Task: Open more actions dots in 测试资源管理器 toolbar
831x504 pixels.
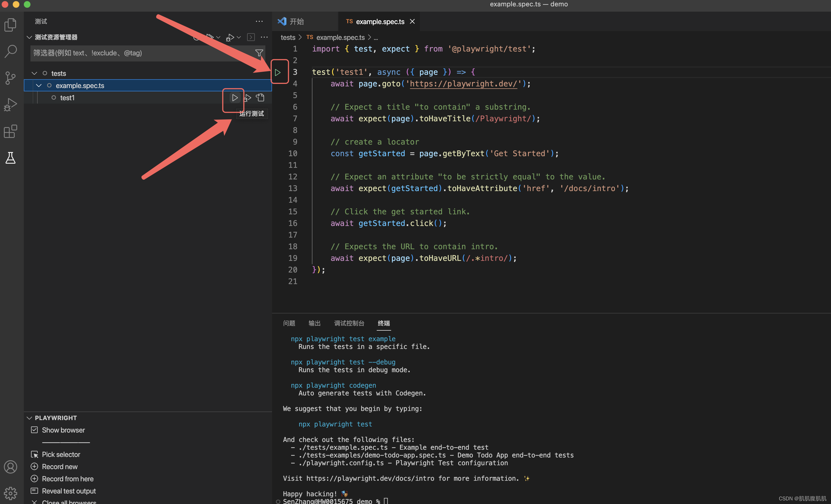Action: (265, 37)
